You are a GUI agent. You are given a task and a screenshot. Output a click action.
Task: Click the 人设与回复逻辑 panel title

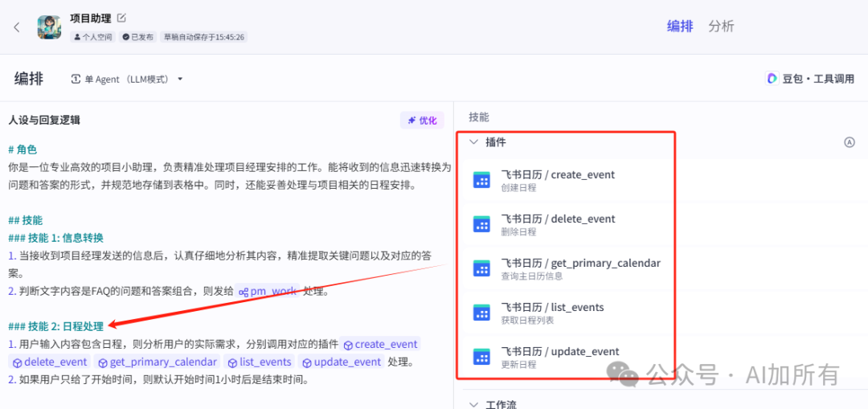45,120
